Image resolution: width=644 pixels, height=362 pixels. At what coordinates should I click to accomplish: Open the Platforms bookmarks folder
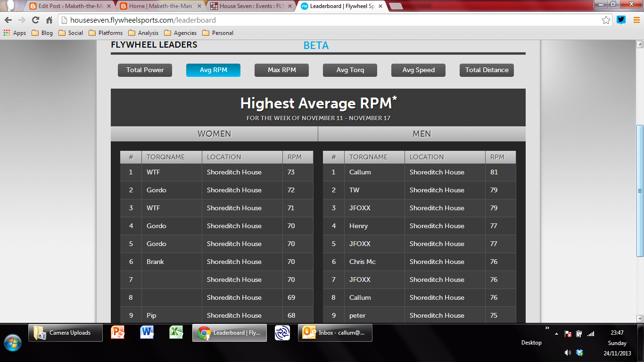click(106, 33)
